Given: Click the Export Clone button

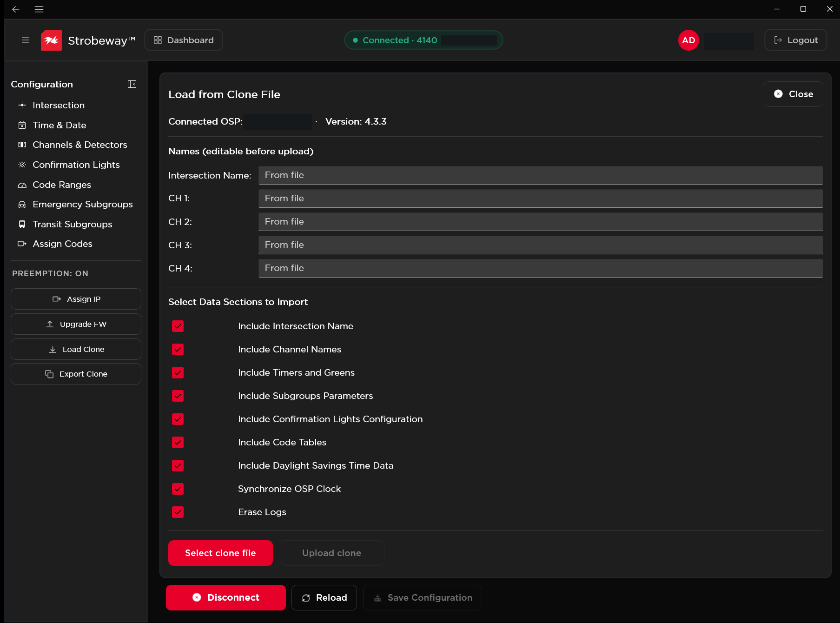Looking at the screenshot, I should coord(76,374).
